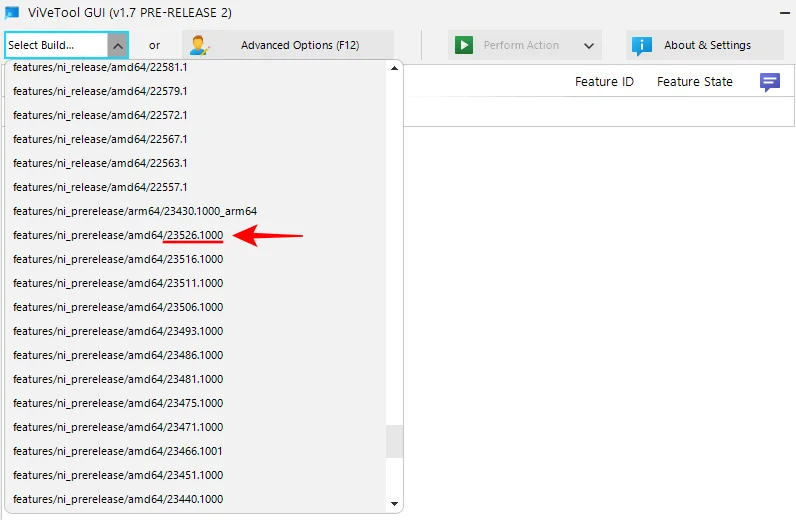Choose prerelease build 23506.1000
The height and width of the screenshot is (520, 796).
pos(195,307)
